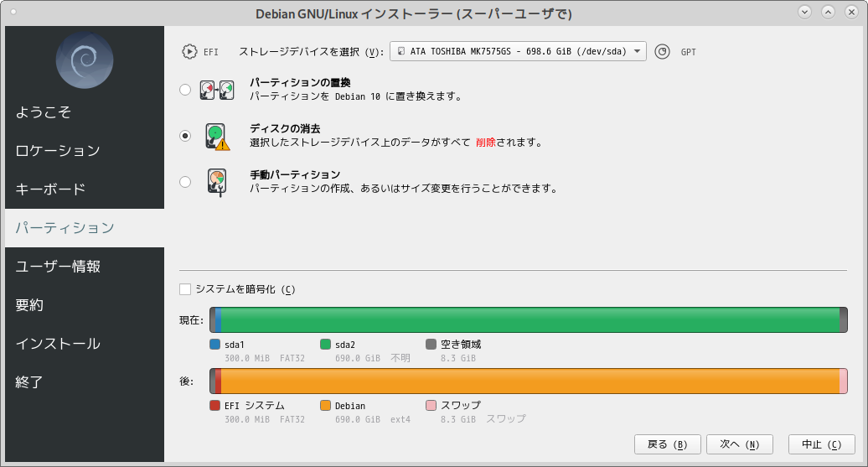
Task: Go to キーボード step in sidebar
Action: [x=85, y=189]
